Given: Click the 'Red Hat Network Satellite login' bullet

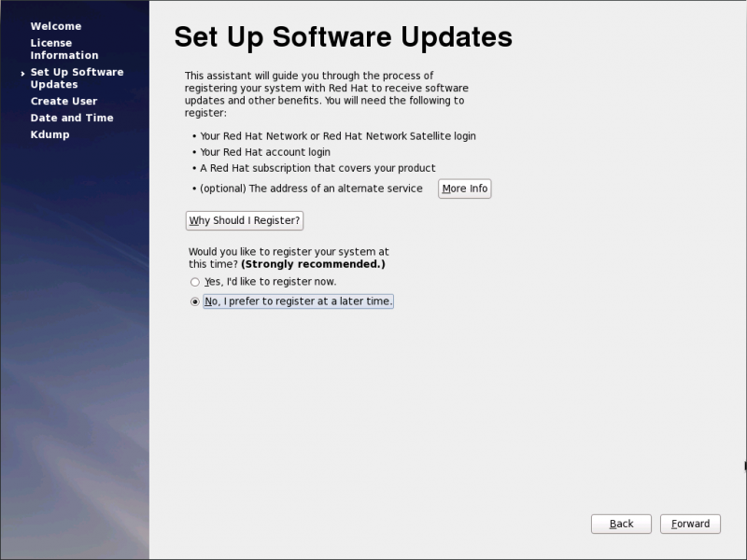Looking at the screenshot, I should (337, 136).
